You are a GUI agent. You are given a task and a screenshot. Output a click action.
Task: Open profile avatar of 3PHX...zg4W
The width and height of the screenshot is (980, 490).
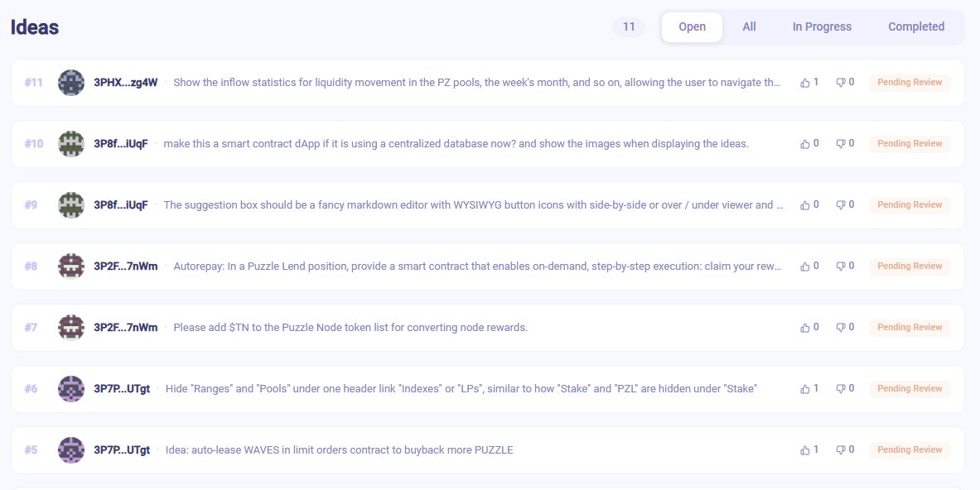click(71, 82)
